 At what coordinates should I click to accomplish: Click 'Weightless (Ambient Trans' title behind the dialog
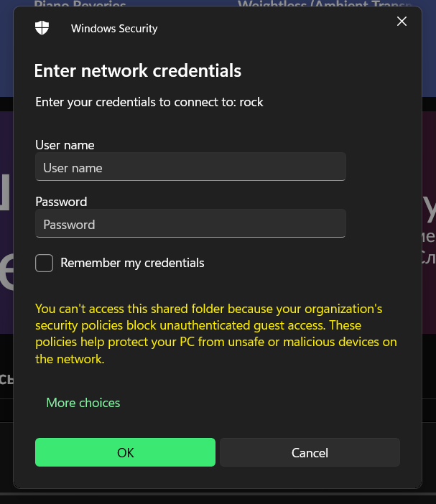(325, 3)
